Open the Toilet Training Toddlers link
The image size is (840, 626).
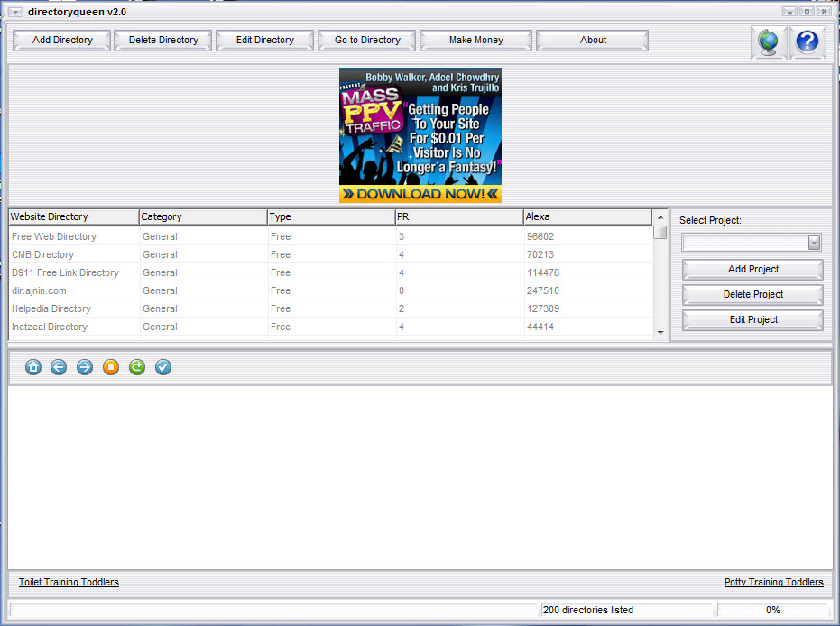tap(69, 582)
